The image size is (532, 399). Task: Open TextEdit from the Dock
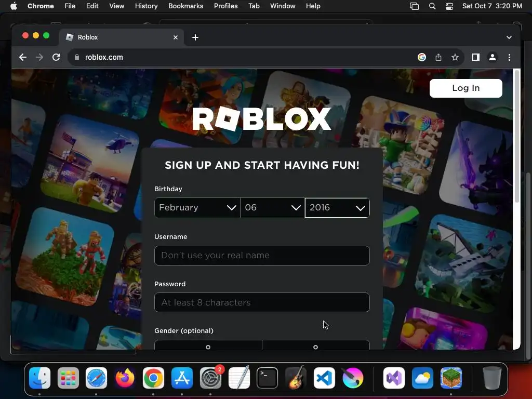[239, 378]
